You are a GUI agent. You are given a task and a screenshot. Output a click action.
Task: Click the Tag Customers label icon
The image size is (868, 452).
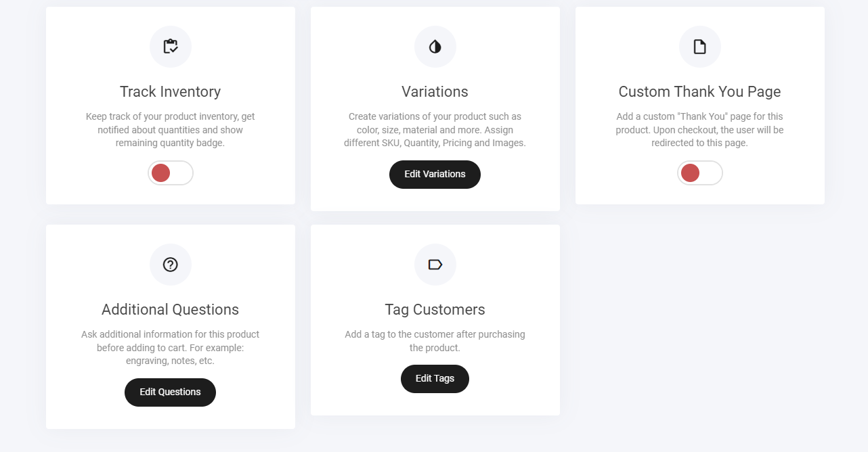click(x=435, y=265)
